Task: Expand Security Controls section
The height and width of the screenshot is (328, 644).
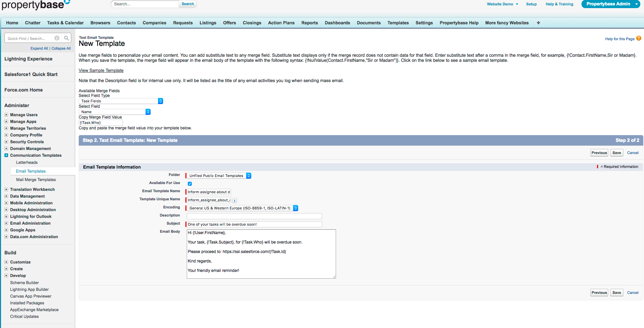Action: [x=6, y=142]
